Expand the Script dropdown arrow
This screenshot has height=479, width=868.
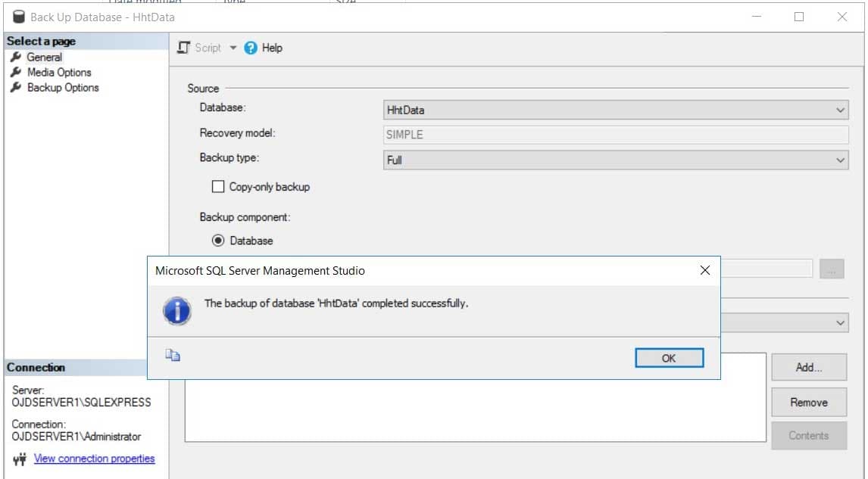tap(233, 48)
